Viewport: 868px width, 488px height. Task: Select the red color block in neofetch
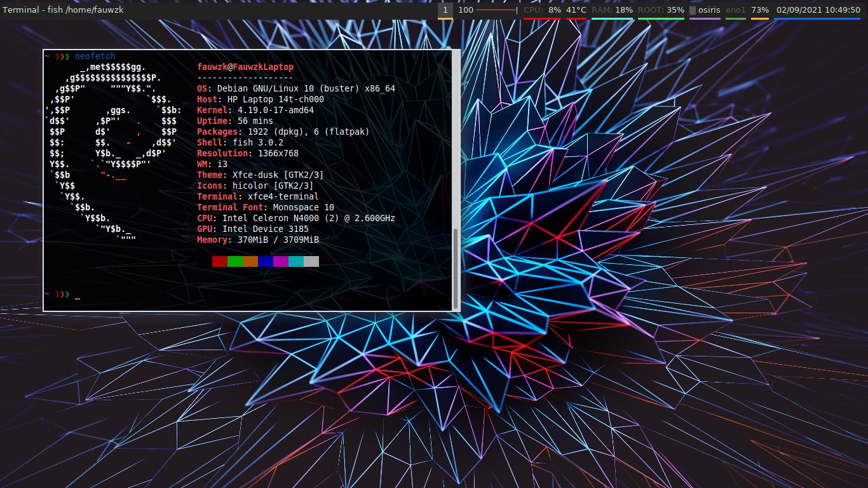point(220,261)
